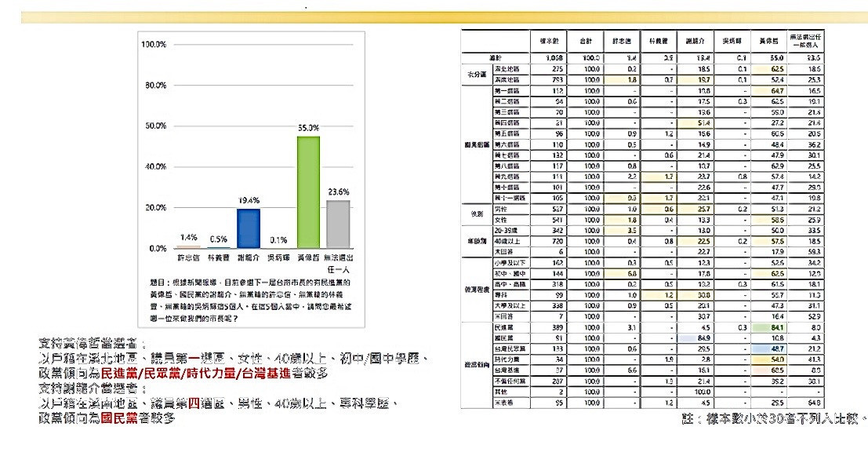The image size is (868, 456).
Task: Click the 100.0% y-axis label
Action: 154,44
